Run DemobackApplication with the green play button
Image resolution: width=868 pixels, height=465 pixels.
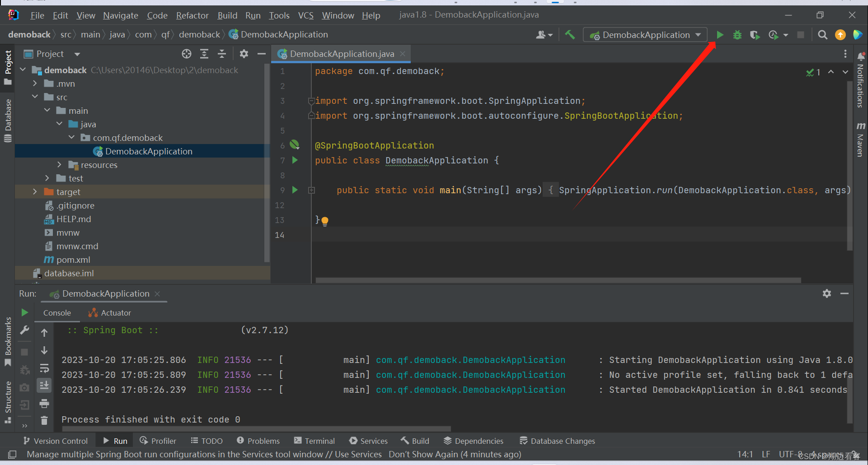click(x=720, y=35)
